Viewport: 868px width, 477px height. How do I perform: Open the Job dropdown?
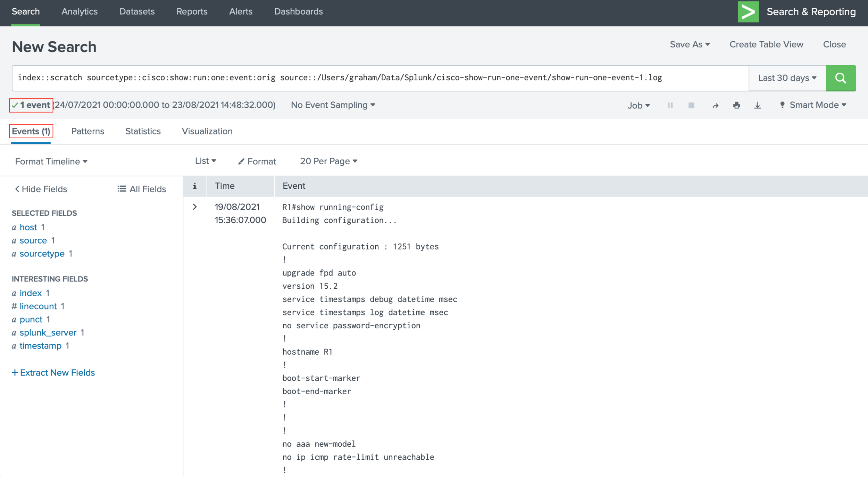point(638,105)
